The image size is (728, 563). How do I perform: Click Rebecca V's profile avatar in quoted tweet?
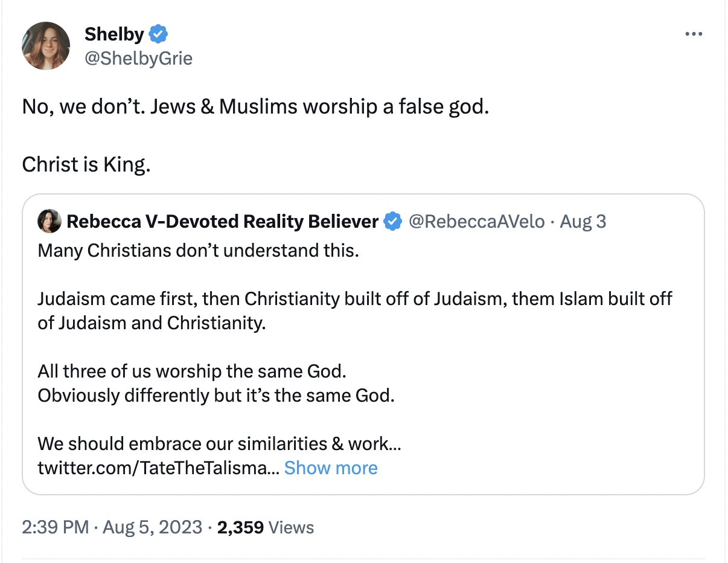pyautogui.click(x=49, y=221)
